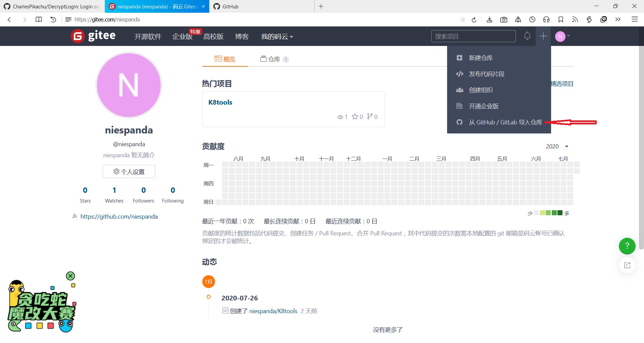The height and width of the screenshot is (343, 644).
Task: Click the browser undo history icon
Action: click(53, 19)
